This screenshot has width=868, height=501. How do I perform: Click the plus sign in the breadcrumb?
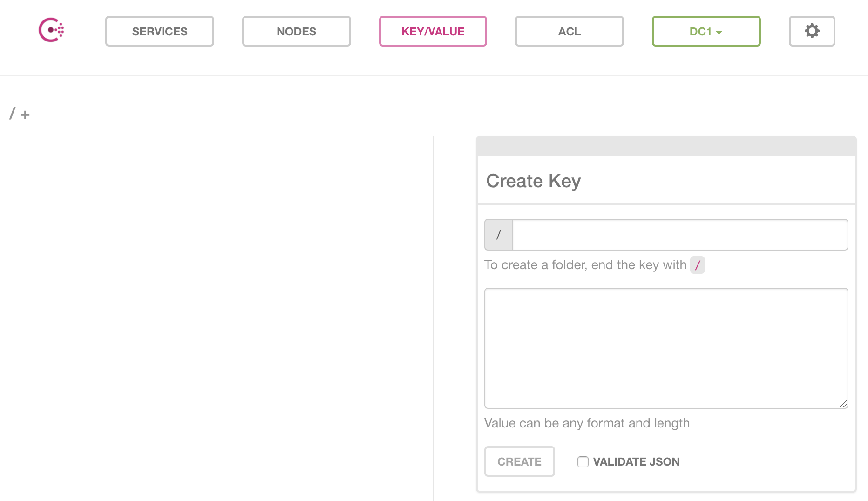[25, 115]
